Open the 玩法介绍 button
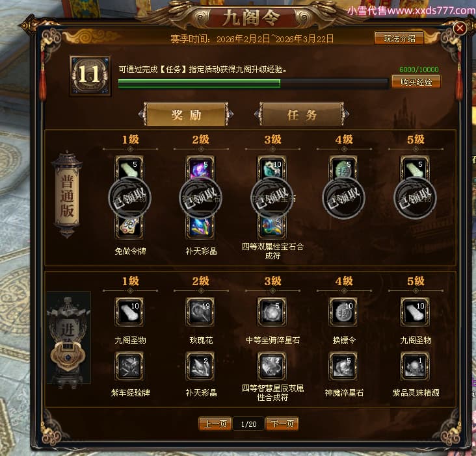Viewport: 476px width, 456px height. (399, 38)
